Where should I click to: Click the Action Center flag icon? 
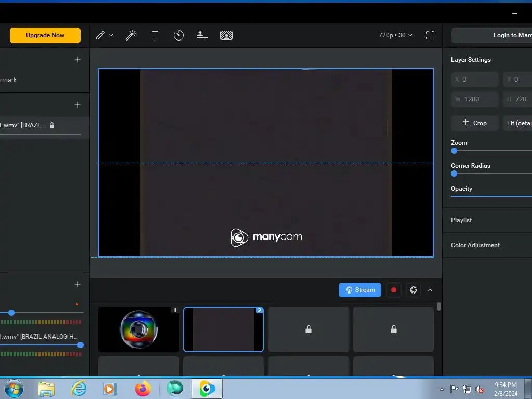tap(454, 389)
